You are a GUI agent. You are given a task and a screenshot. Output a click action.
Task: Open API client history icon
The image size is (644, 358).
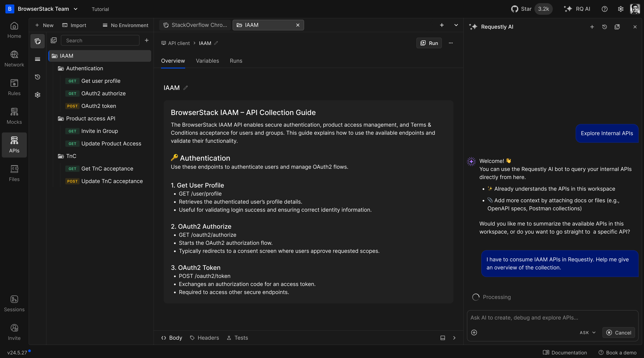point(38,77)
